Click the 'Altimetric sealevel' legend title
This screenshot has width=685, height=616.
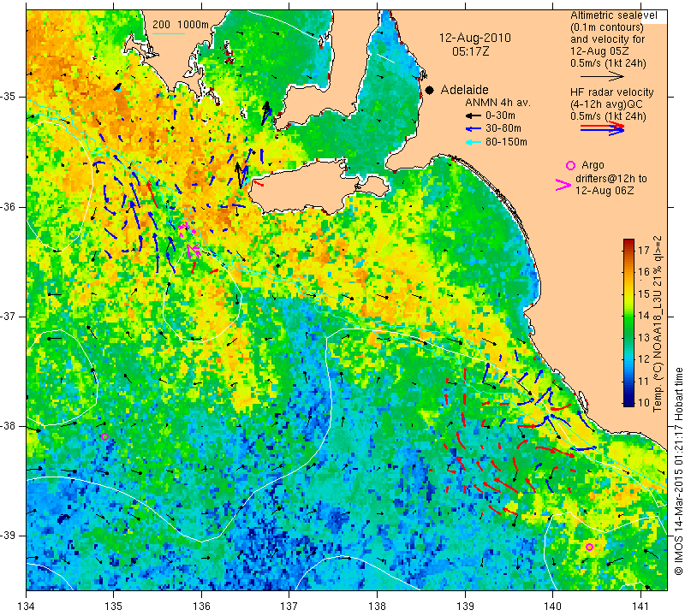613,15
